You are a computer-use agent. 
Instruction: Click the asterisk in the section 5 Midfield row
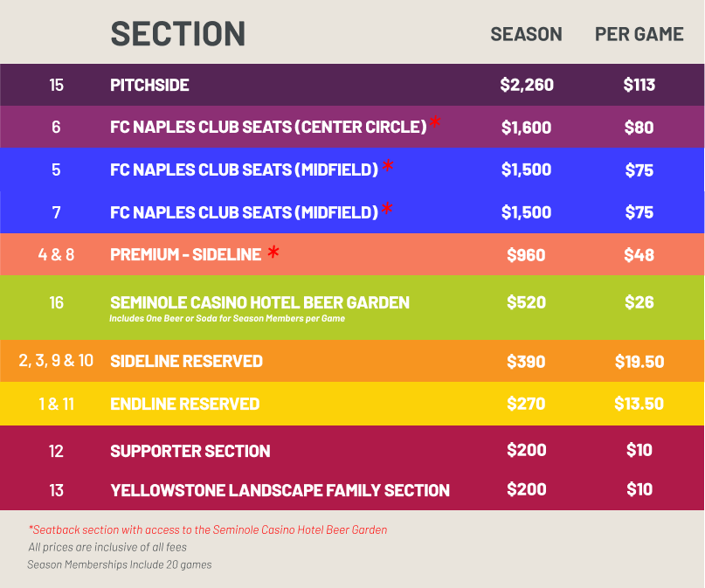[x=388, y=166]
